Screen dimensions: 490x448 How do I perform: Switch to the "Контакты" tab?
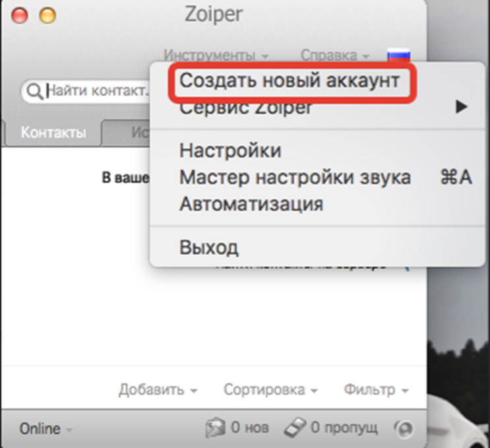53,133
